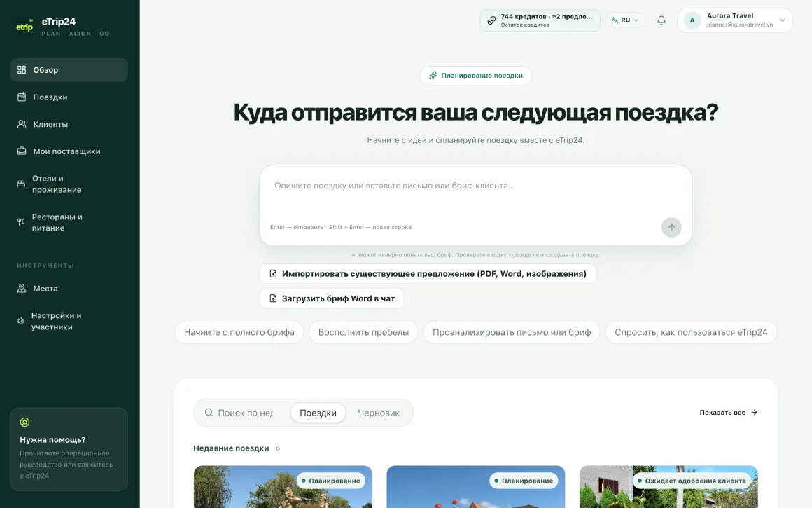Choose Спросить, как пользоваться eTrip24
Viewport: 812px width, 508px height.
click(691, 332)
